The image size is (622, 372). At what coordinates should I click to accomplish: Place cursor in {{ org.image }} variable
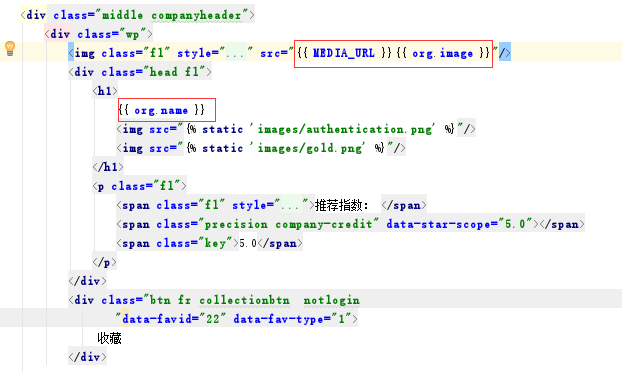pyautogui.click(x=443, y=53)
